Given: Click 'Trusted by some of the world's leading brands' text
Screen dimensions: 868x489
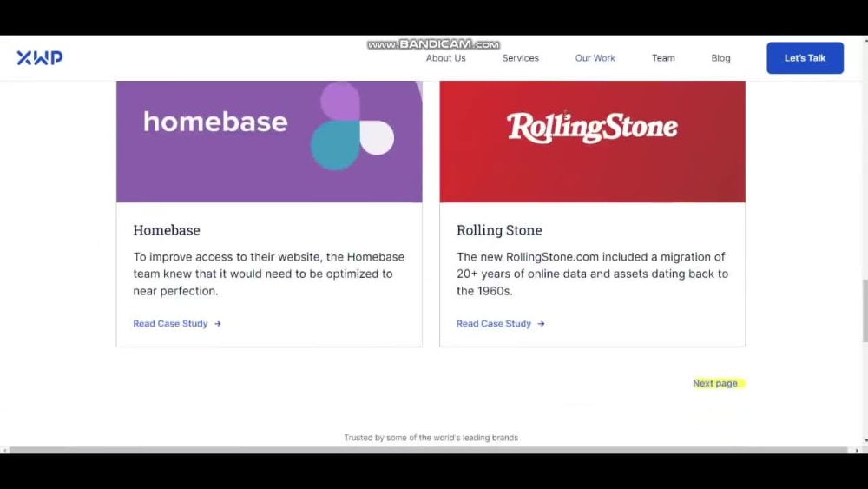Looking at the screenshot, I should tap(431, 438).
